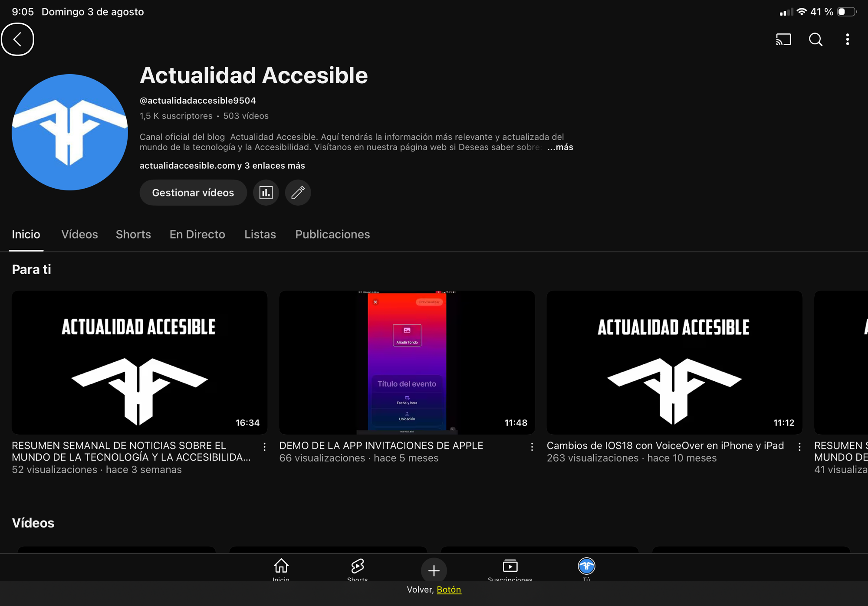
Task: Play the 16:34 RESUMEN SEMANAL thumbnail
Action: (139, 363)
